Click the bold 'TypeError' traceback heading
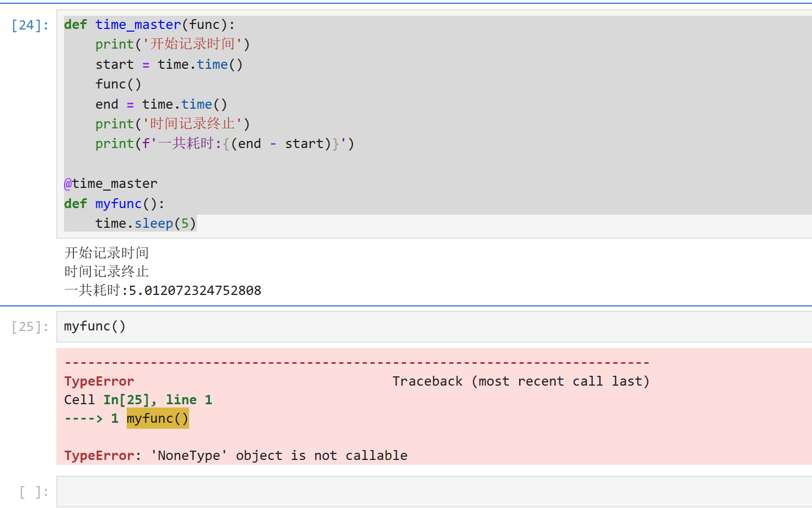This screenshot has width=812, height=508. pos(99,381)
